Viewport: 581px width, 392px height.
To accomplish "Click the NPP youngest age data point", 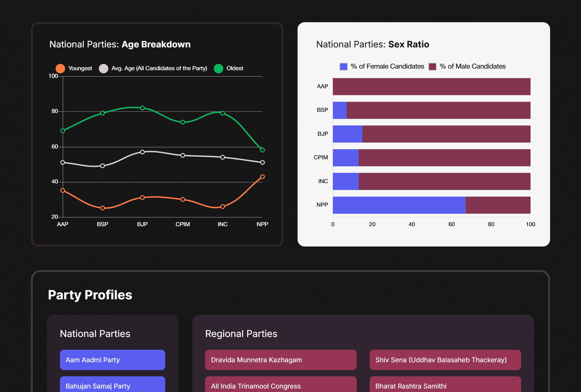I will point(262,177).
